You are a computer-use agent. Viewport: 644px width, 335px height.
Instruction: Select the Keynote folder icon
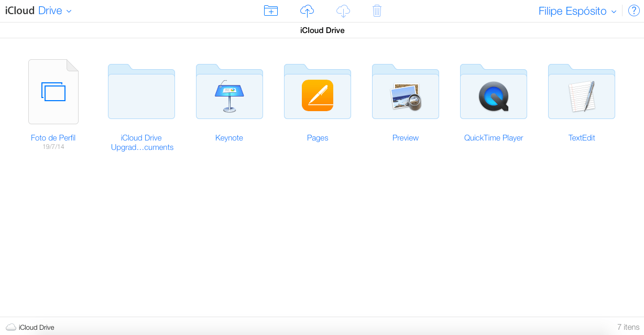click(230, 92)
